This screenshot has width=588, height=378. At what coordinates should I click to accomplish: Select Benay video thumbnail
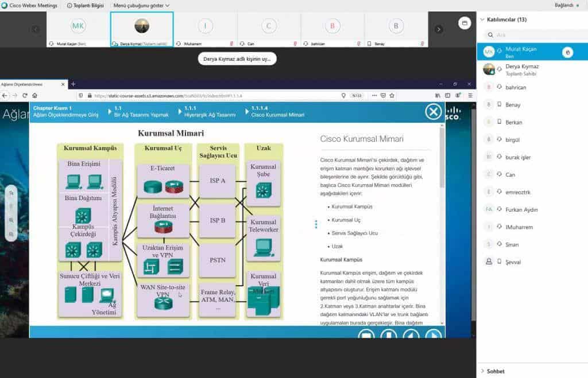click(x=396, y=29)
